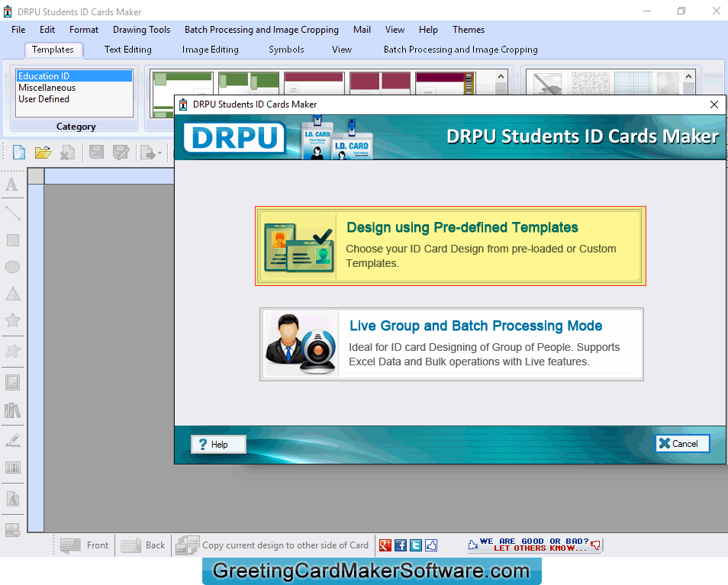Select the Rectangle shape tool
The width and height of the screenshot is (728, 585).
[12, 239]
